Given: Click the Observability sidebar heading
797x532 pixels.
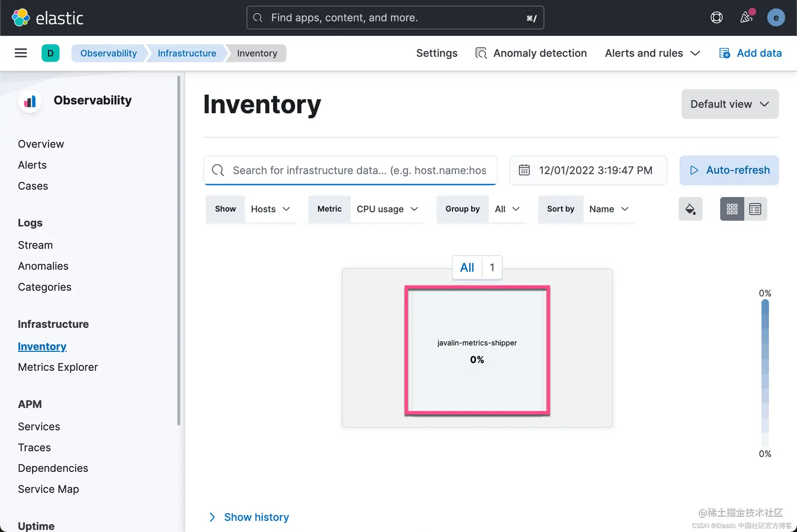Looking at the screenshot, I should click(93, 101).
